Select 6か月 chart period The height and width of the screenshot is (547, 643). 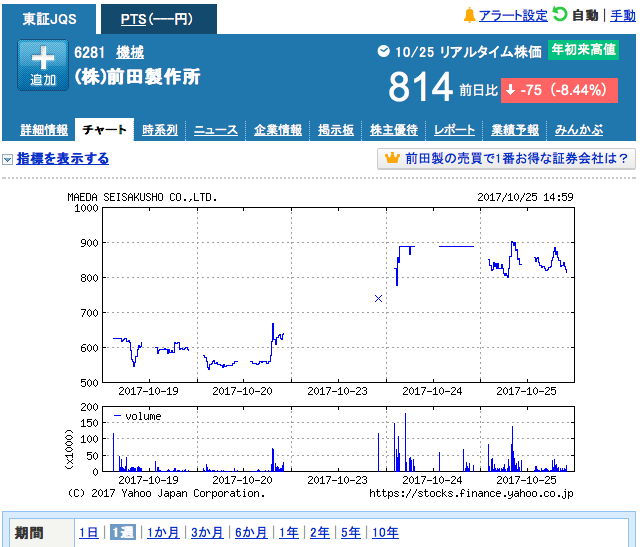click(x=251, y=533)
